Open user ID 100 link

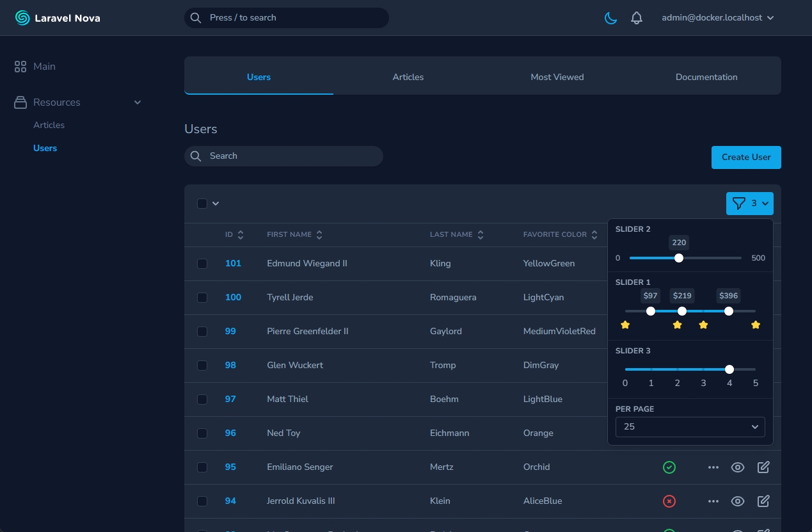coord(233,298)
